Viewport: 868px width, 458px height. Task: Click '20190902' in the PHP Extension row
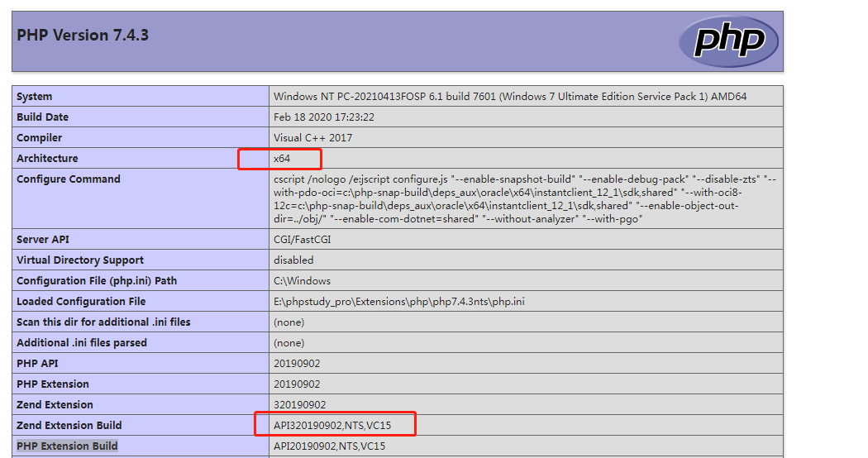[297, 384]
